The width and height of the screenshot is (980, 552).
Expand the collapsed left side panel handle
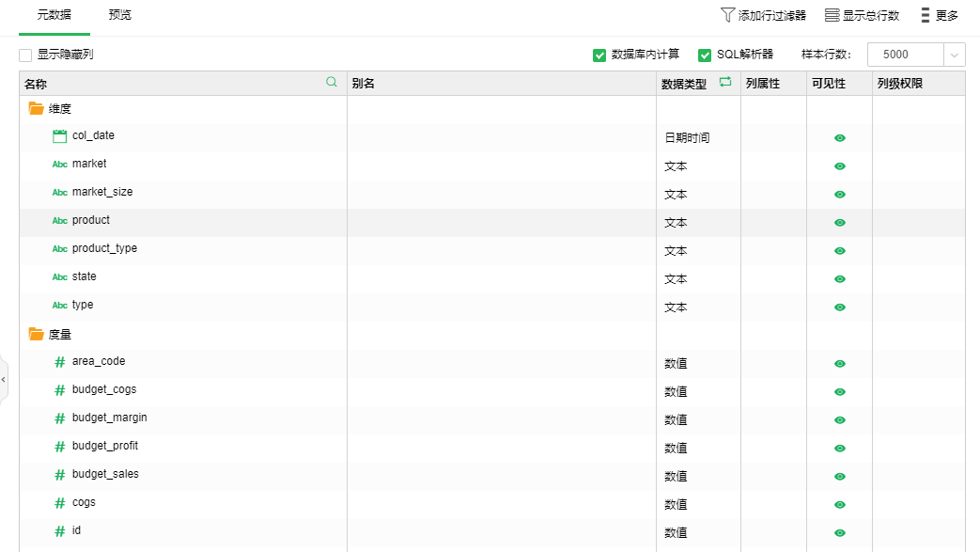tap(4, 379)
